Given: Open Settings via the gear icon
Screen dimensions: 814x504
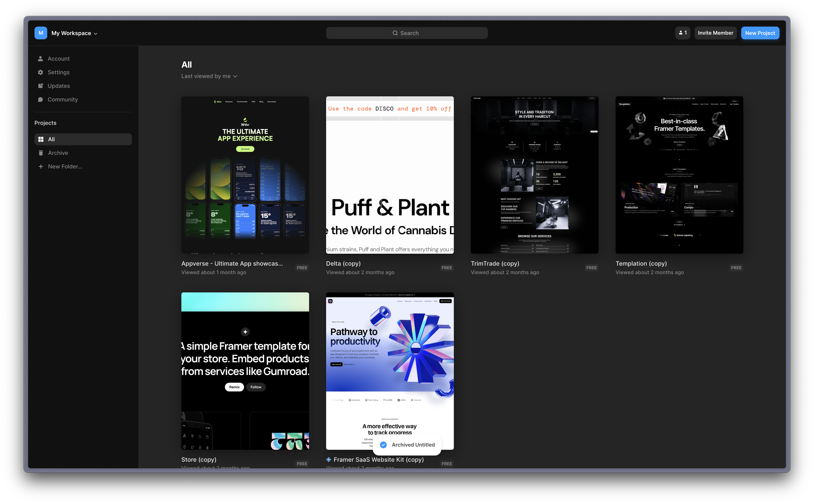Looking at the screenshot, I should pos(41,72).
